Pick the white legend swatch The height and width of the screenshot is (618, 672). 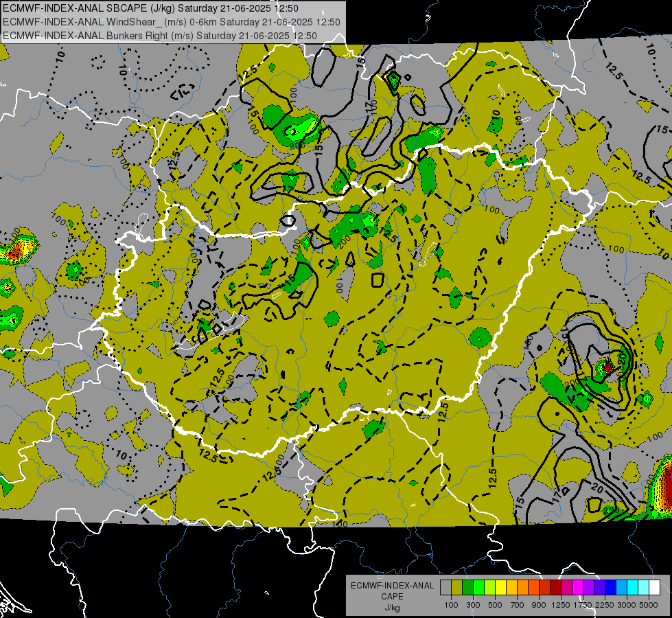[x=654, y=588]
